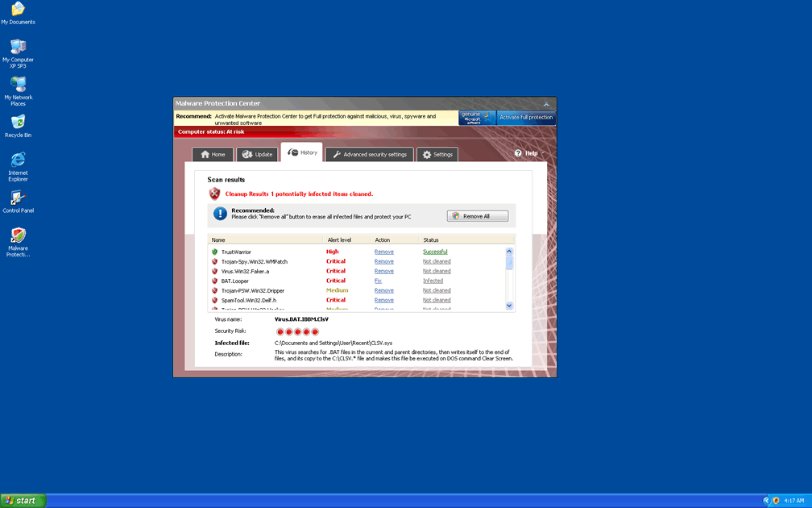Viewport: 812px width, 508px height.
Task: Click the security shield tray icon
Action: pyautogui.click(x=776, y=501)
